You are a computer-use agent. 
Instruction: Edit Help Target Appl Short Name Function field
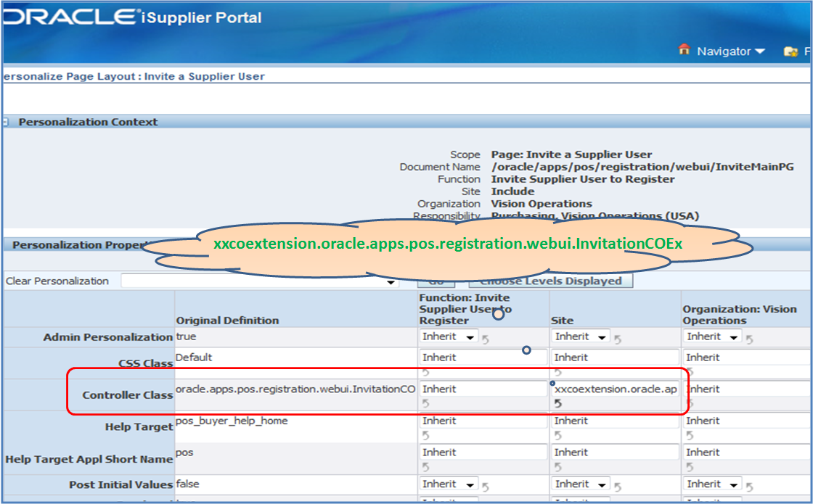point(483,453)
